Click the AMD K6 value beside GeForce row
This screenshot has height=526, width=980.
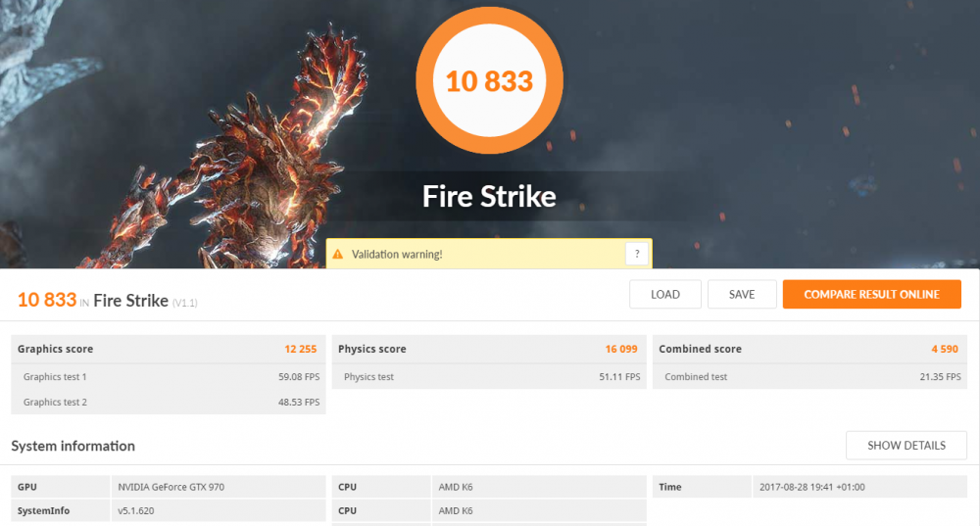click(x=456, y=487)
